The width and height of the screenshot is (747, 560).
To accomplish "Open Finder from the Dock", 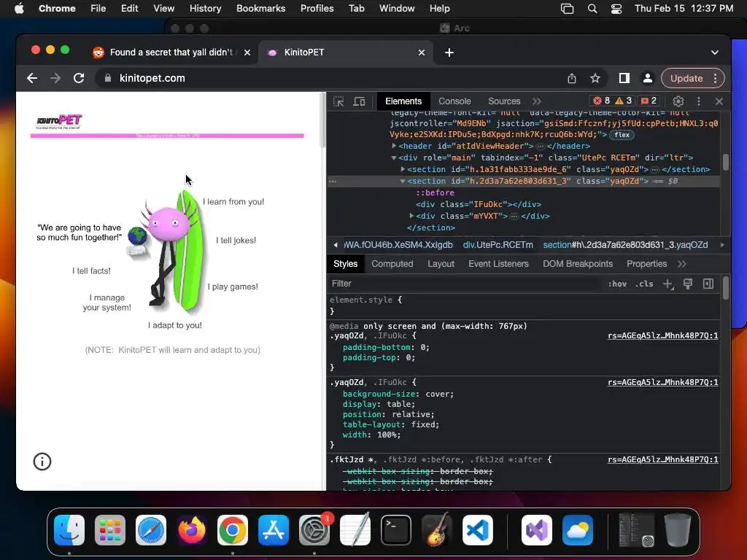I will coord(69,530).
